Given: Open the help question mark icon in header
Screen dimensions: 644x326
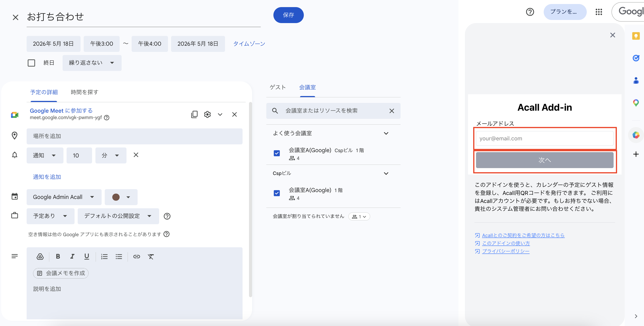Looking at the screenshot, I should [x=530, y=12].
